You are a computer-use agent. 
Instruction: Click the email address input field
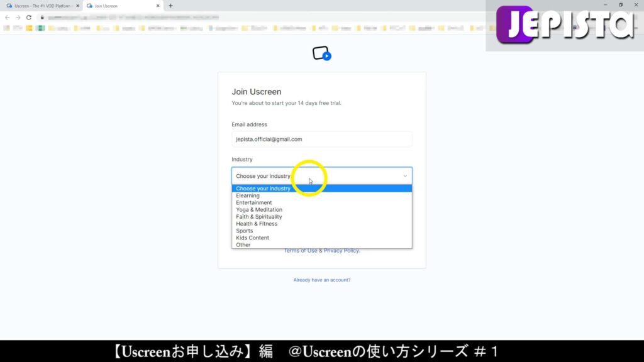click(x=321, y=139)
